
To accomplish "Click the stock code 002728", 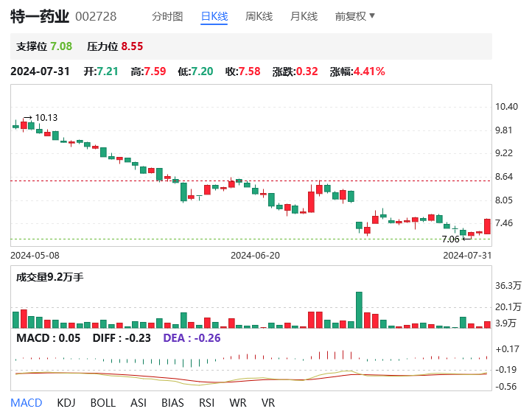I will (97, 16).
